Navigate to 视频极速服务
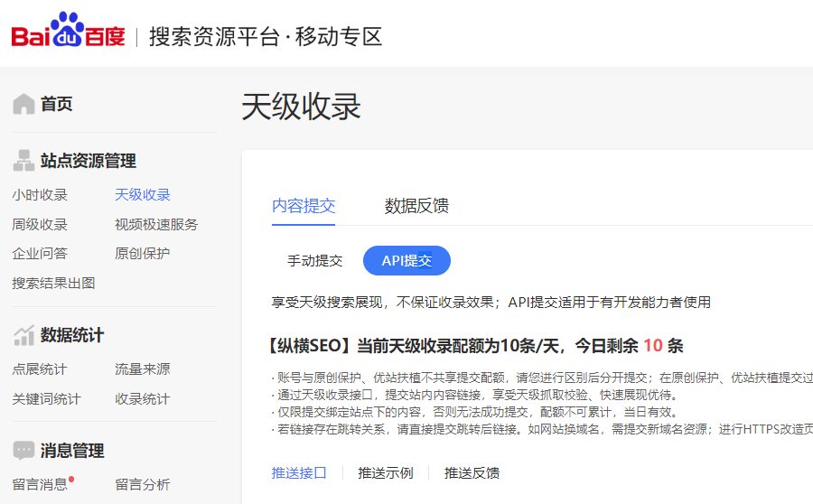 pos(156,224)
